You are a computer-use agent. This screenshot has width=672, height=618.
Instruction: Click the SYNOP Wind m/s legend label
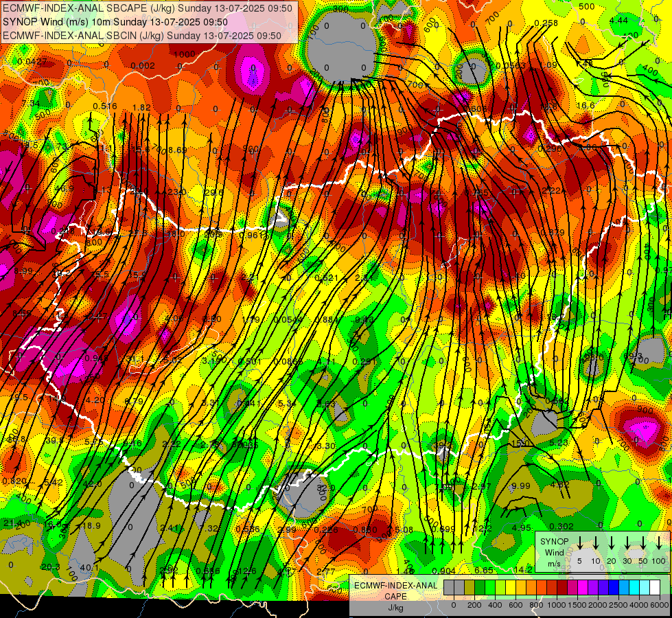[x=554, y=552]
